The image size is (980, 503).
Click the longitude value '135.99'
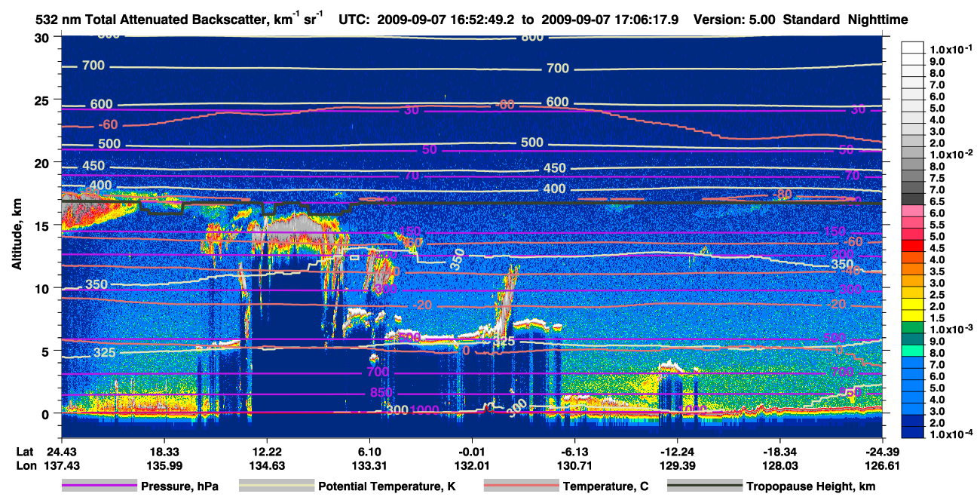163,465
